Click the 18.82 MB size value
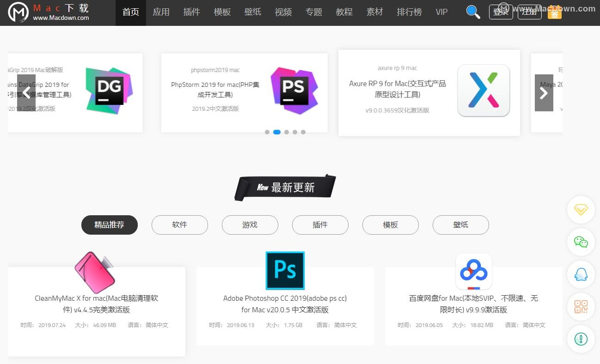 pos(482,325)
